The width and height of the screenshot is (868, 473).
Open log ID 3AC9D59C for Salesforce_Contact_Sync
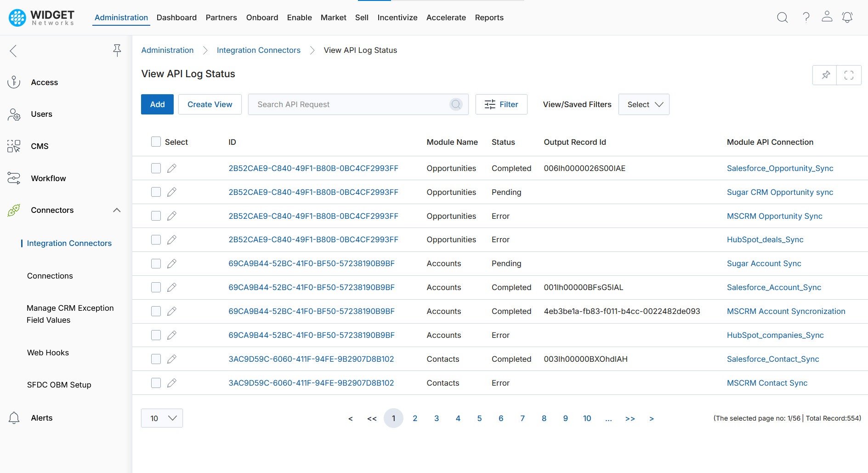[x=311, y=359]
